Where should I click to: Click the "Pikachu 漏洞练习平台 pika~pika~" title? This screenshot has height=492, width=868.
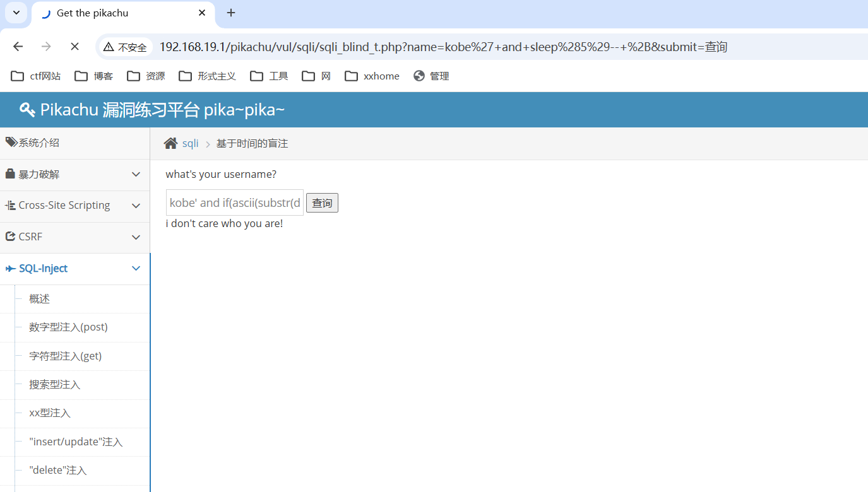pyautogui.click(x=162, y=110)
